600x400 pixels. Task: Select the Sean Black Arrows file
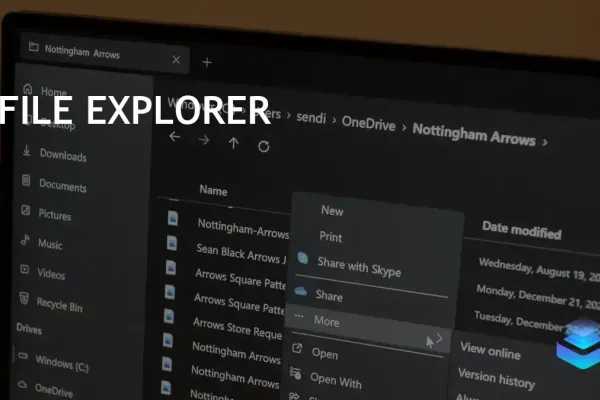click(241, 254)
